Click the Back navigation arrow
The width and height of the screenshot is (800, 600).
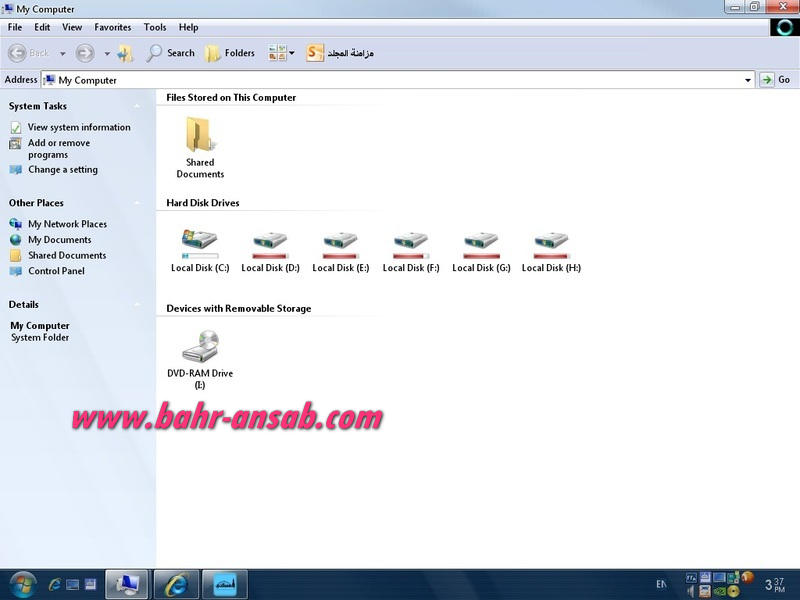pyautogui.click(x=17, y=53)
